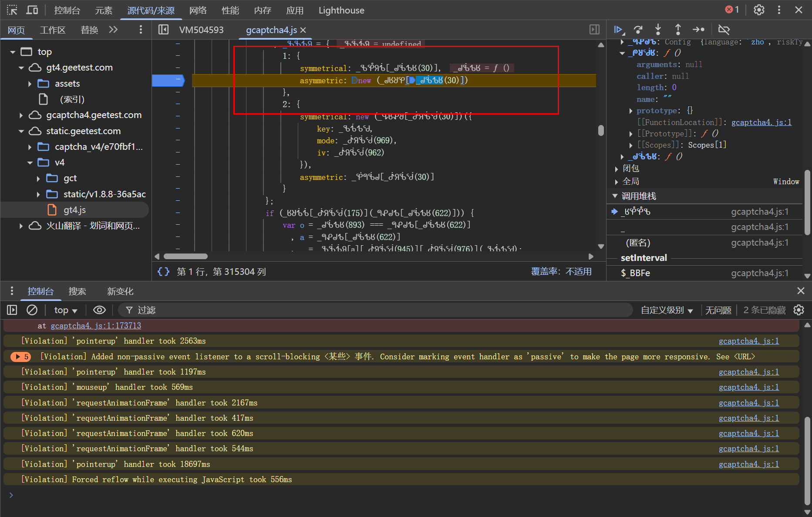Image resolution: width=812 pixels, height=517 pixels.
Task: Open console settings gear
Action: [799, 310]
